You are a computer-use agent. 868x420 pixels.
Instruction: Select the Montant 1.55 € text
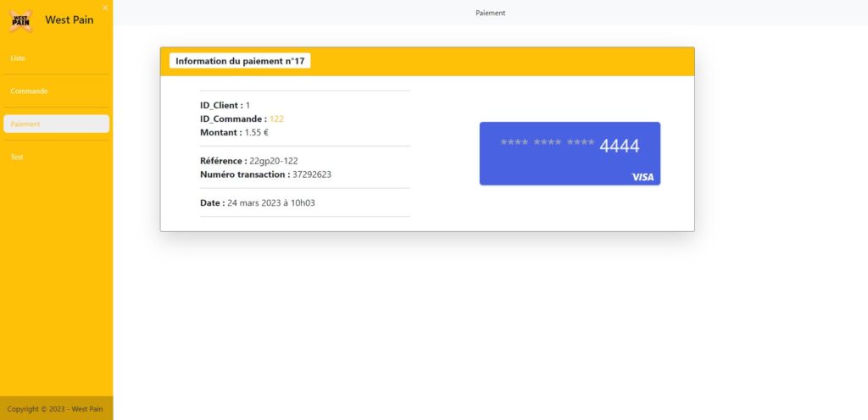(234, 133)
